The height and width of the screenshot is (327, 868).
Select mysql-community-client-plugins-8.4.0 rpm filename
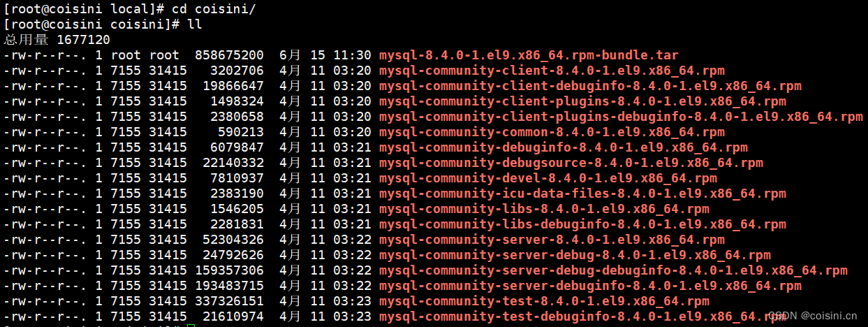[582, 101]
